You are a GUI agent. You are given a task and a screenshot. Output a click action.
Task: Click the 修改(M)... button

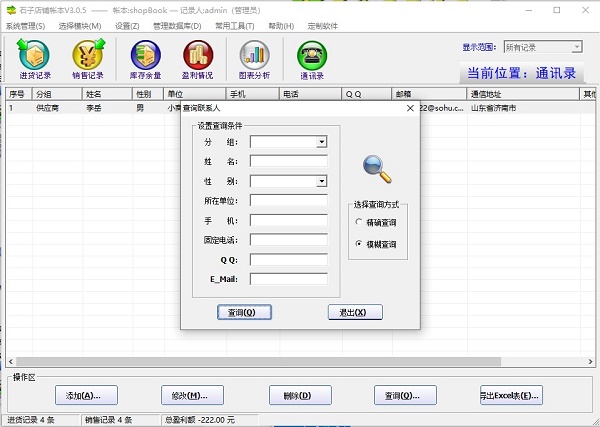[x=192, y=395]
